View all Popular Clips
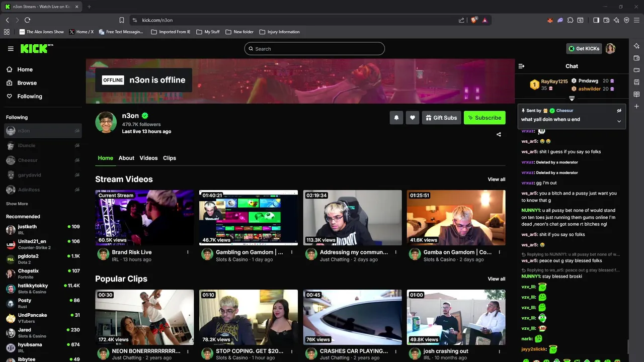Viewport: 644px width, 362px height. pos(496,279)
